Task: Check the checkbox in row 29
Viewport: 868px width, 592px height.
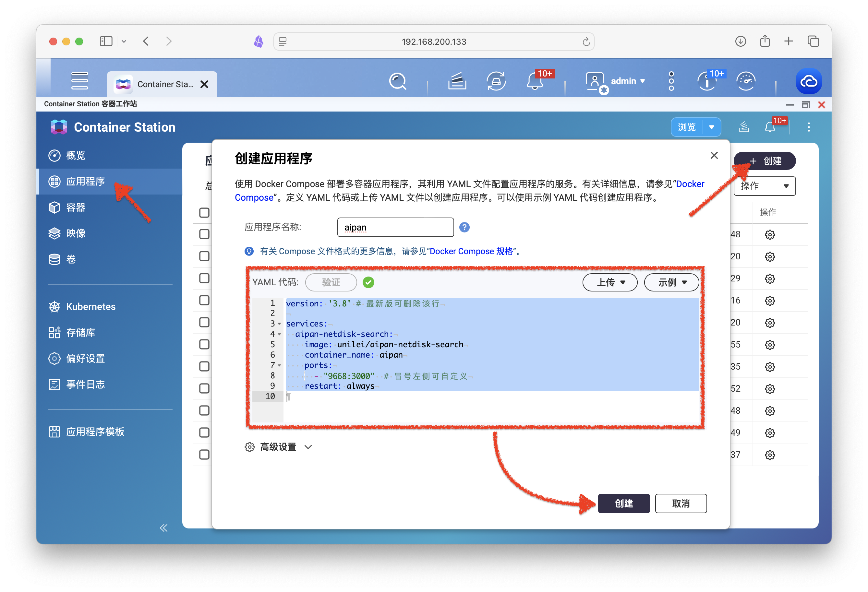Action: pos(204,278)
